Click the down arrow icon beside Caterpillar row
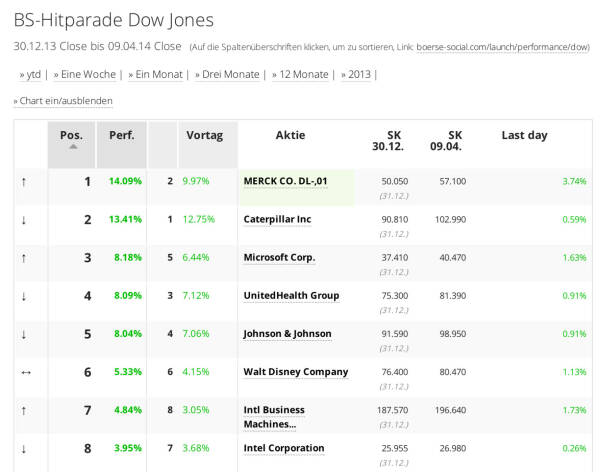This screenshot has width=600, height=472. [24, 220]
